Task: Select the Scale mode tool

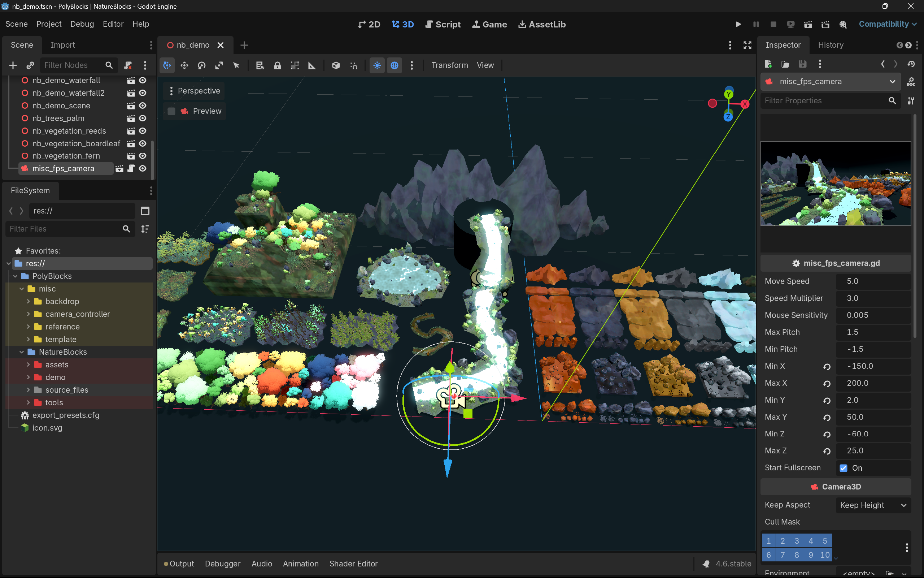Action: pyautogui.click(x=219, y=65)
